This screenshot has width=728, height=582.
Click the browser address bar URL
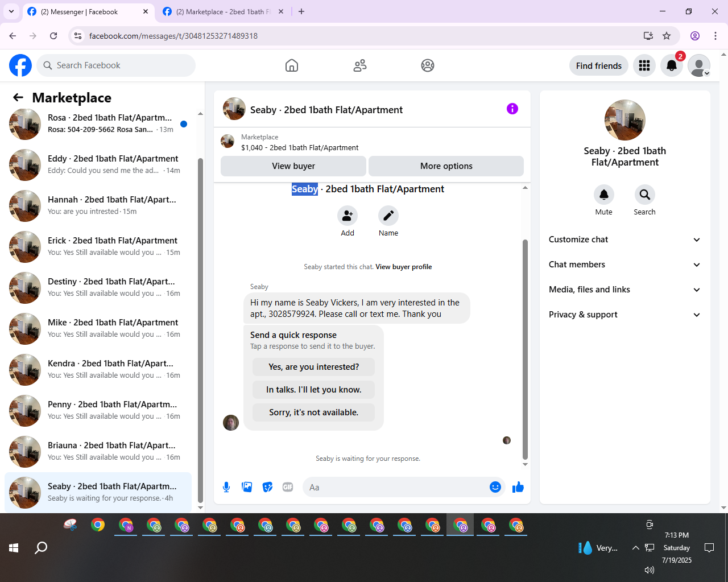coord(173,36)
